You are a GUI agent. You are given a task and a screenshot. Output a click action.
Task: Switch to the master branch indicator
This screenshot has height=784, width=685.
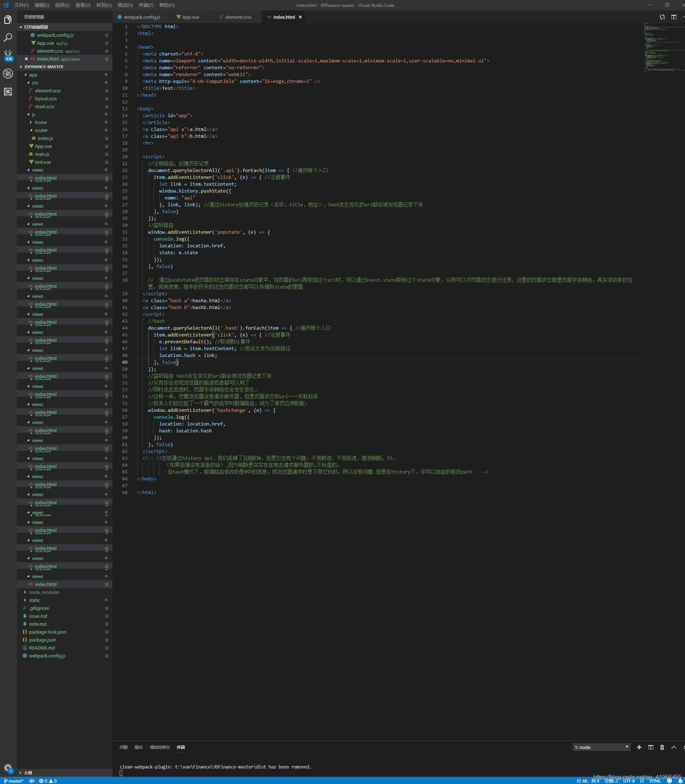coord(13,781)
